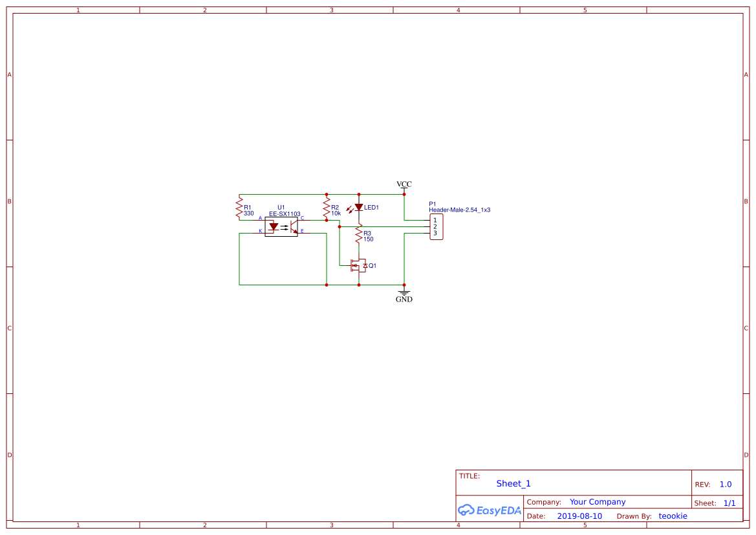Click the 'Company:' field label
Viewport: 756px width, 535px height.
pos(544,502)
